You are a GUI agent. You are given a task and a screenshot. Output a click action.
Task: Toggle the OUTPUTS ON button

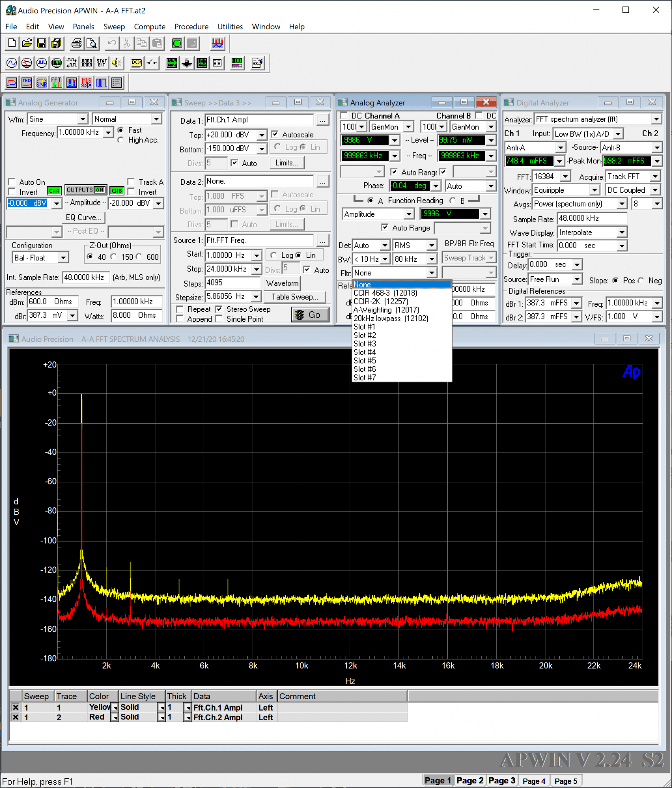(x=85, y=190)
